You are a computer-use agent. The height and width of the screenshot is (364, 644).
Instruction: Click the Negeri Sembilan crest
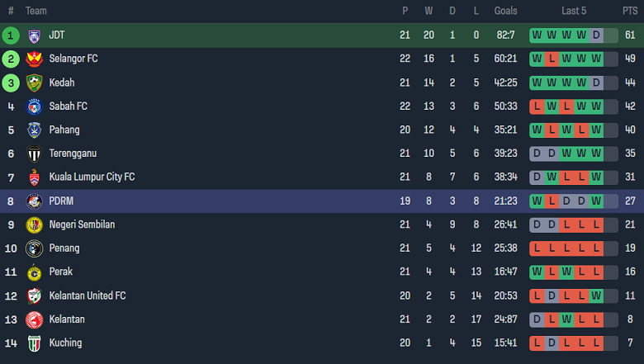(x=34, y=225)
